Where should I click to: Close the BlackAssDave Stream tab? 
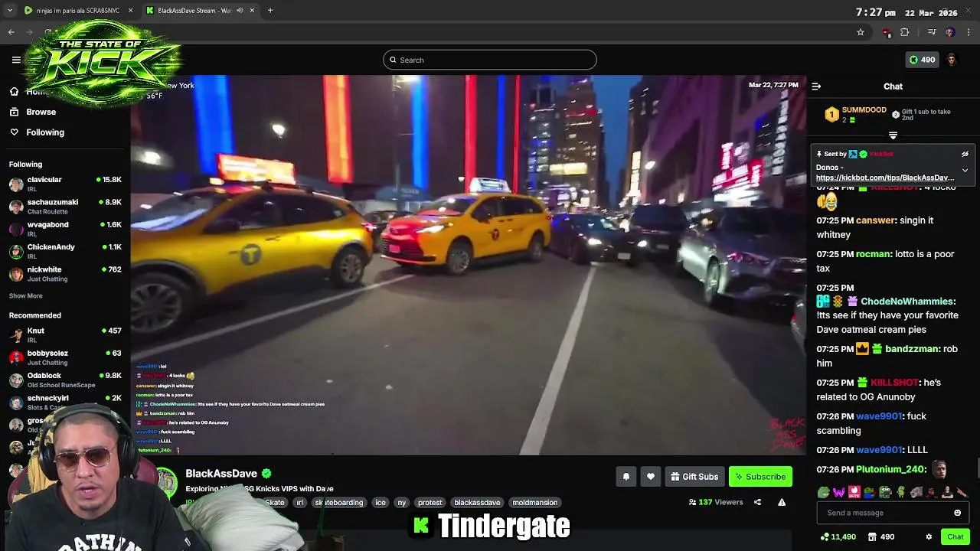click(252, 11)
